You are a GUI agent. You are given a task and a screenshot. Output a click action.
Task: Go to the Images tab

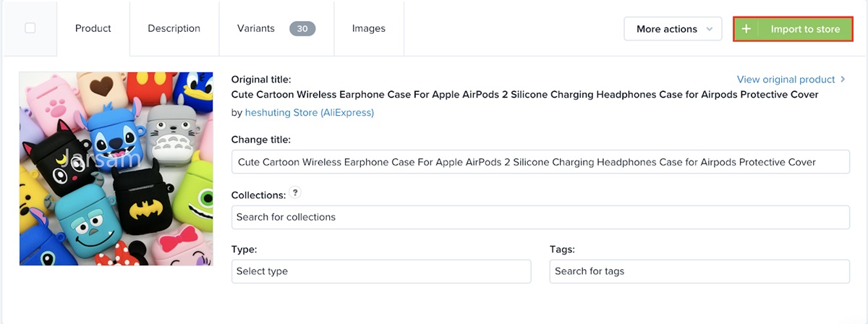[x=369, y=29]
